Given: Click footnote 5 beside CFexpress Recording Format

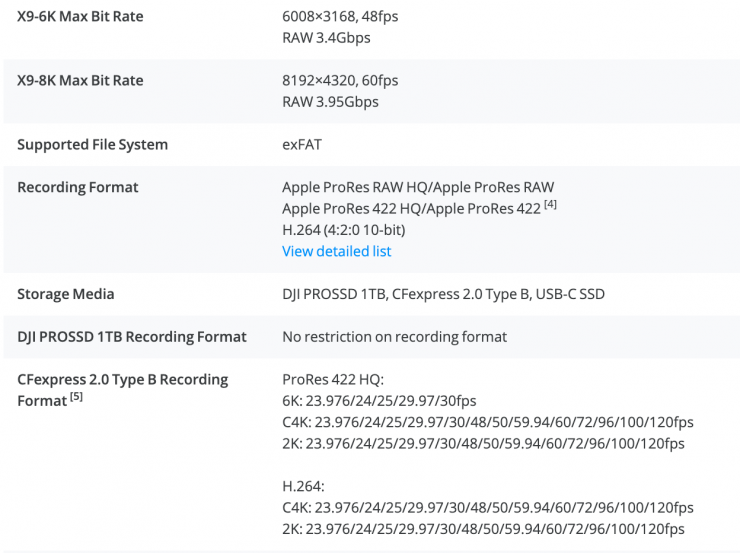Looking at the screenshot, I should 74,400.
